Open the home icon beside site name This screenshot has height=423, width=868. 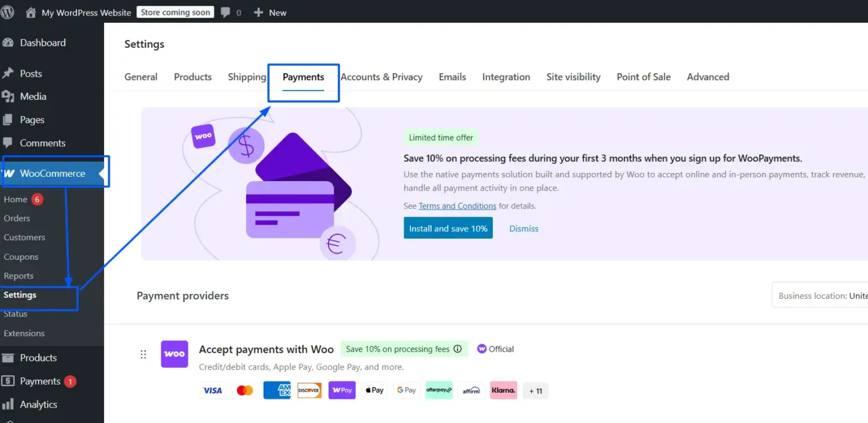[x=30, y=12]
